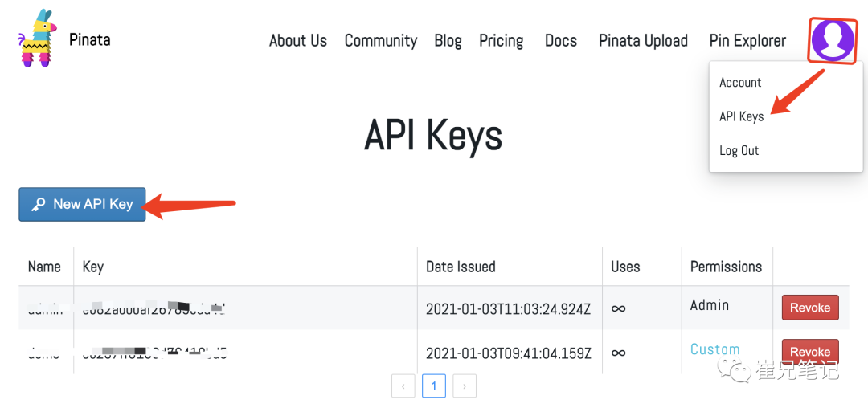Choose API Keys in the user dropdown

click(x=741, y=116)
